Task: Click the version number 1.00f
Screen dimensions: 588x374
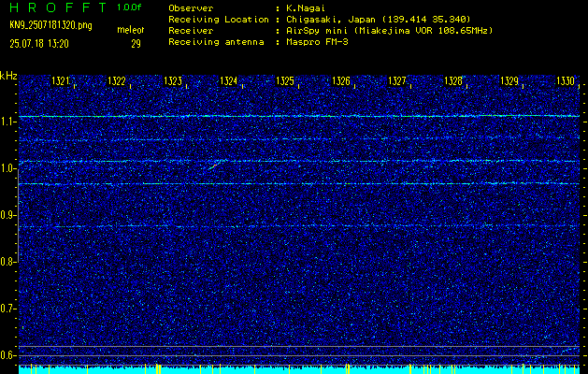Action: (129, 7)
